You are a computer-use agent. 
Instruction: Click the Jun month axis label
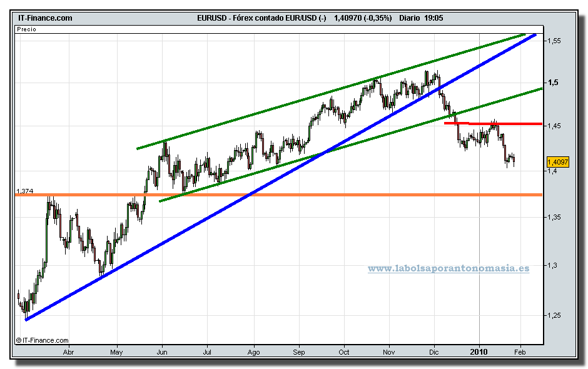click(162, 352)
